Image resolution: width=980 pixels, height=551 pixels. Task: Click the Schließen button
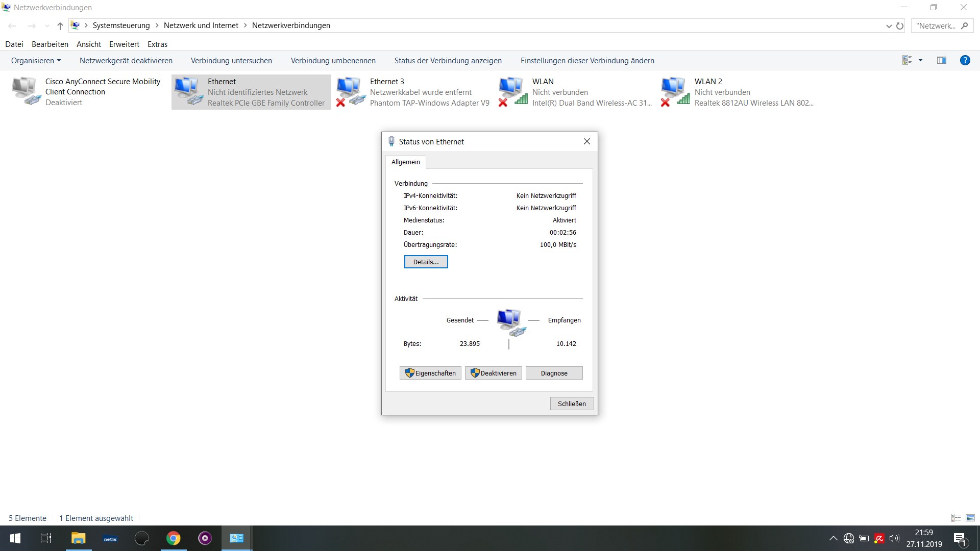572,404
